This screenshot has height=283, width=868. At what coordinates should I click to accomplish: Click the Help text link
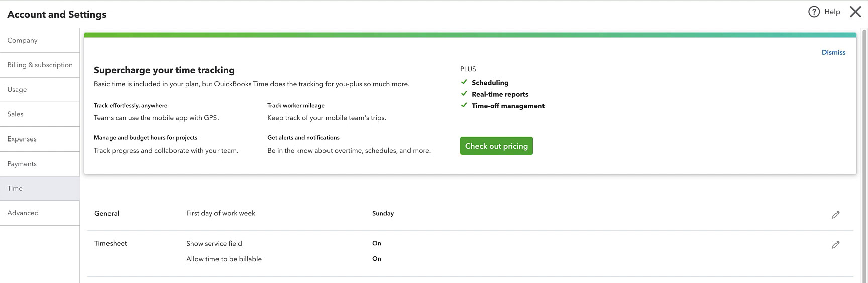(832, 12)
